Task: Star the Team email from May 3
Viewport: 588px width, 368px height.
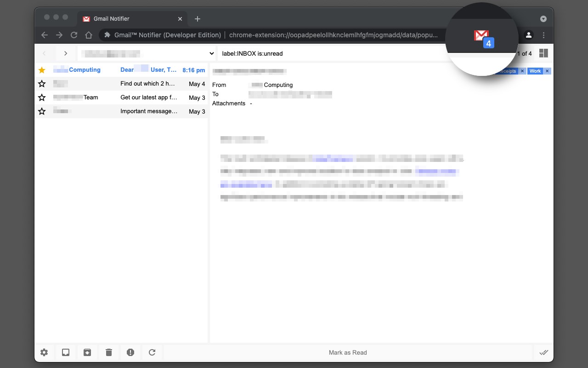Action: point(42,98)
